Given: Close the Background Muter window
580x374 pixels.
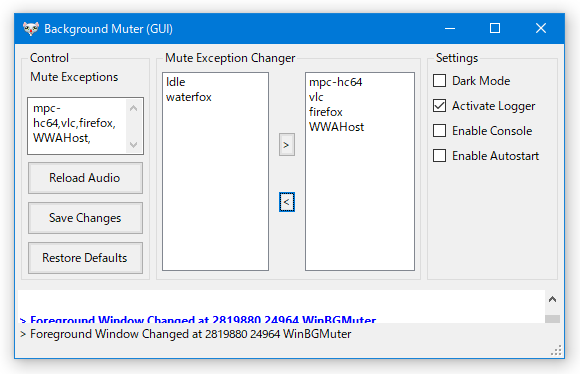Looking at the screenshot, I should (x=540, y=28).
